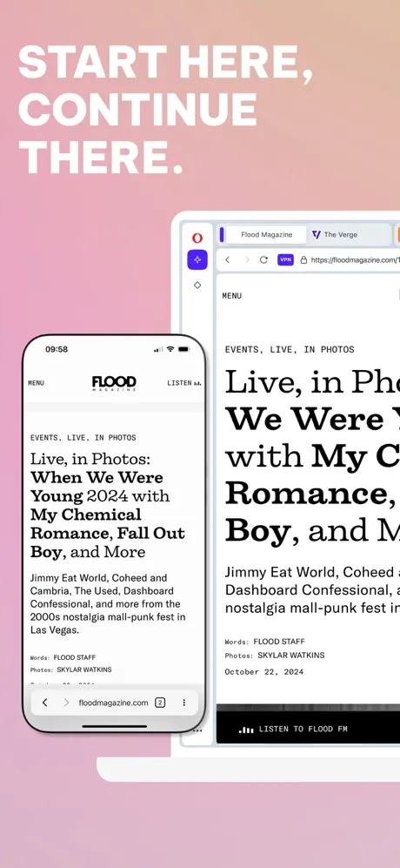Click the October 22, 2024 date on desktop
This screenshot has height=868, width=400.
point(263,672)
